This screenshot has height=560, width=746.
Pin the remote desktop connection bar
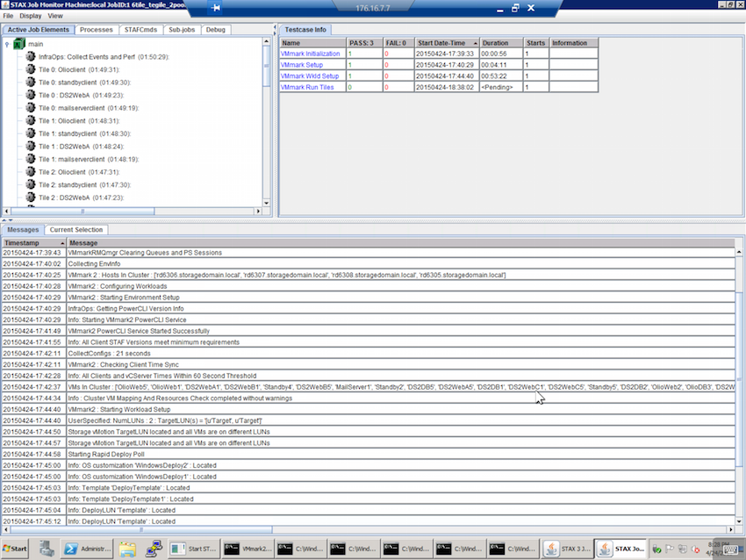(215, 8)
